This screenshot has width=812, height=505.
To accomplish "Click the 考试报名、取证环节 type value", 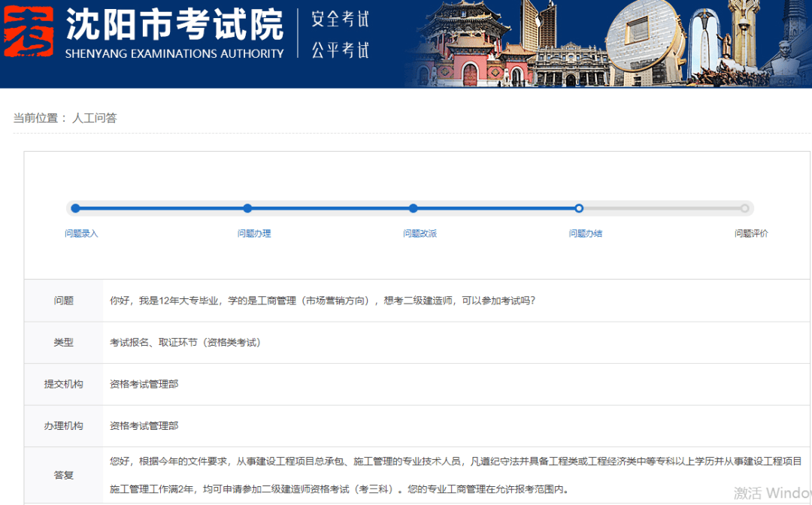I will pyautogui.click(x=185, y=343).
